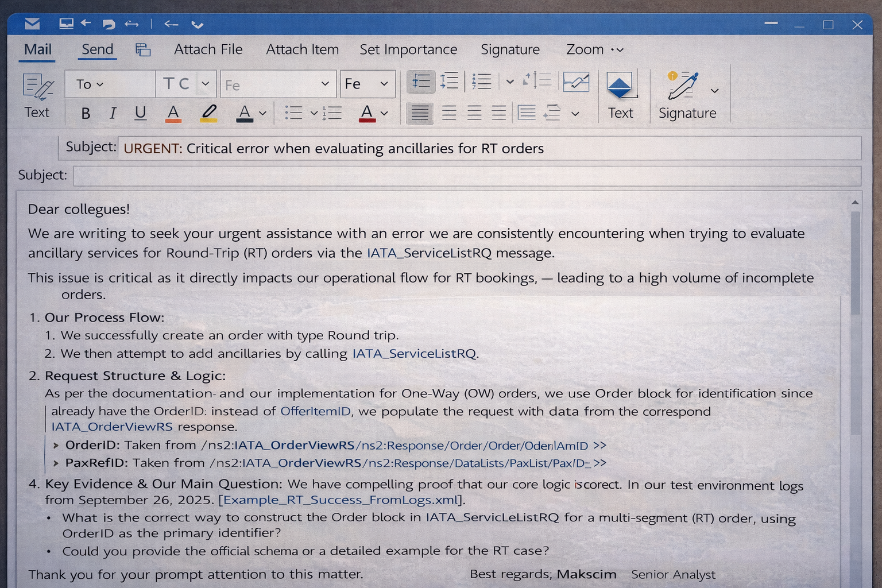The width and height of the screenshot is (882, 588).
Task: Click the monitor icon in the title bar
Action: click(66, 24)
